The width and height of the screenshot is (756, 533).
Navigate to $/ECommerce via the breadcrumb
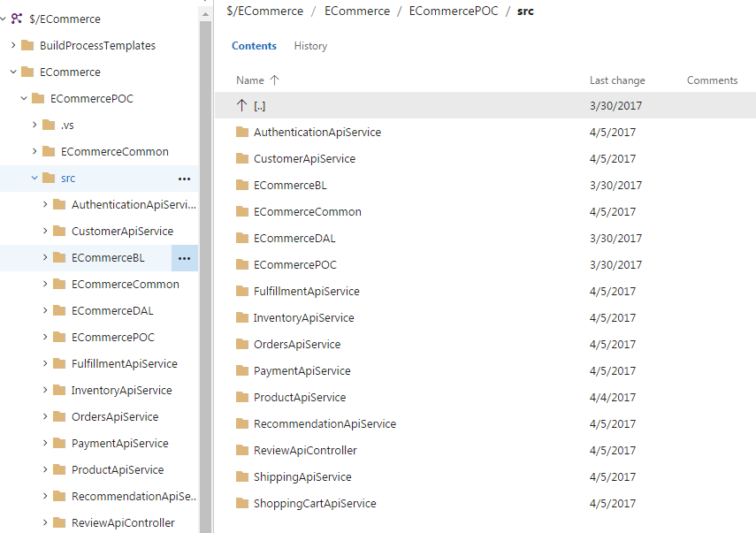pyautogui.click(x=264, y=11)
